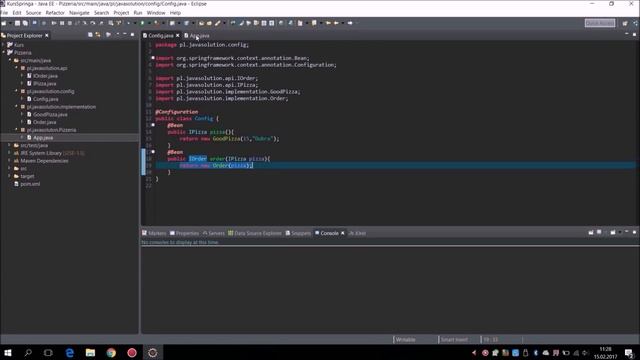640x360 pixels.
Task: Open File Explorer from the taskbar
Action: point(90,353)
